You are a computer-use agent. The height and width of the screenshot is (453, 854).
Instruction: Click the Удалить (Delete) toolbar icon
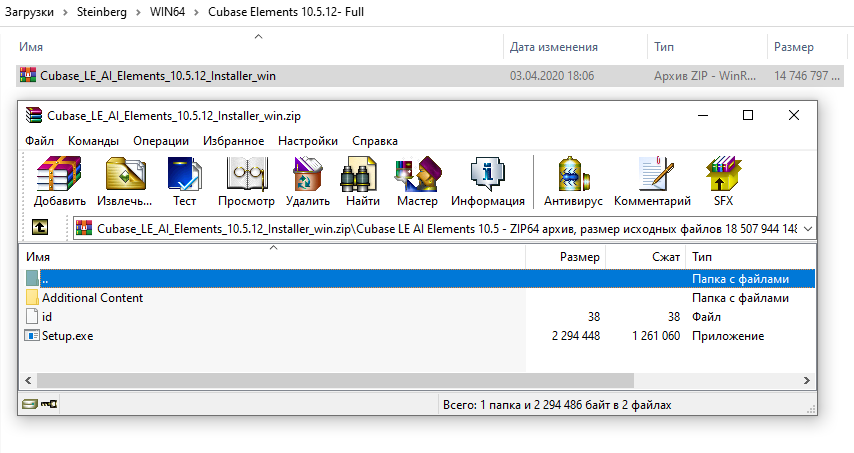[308, 174]
